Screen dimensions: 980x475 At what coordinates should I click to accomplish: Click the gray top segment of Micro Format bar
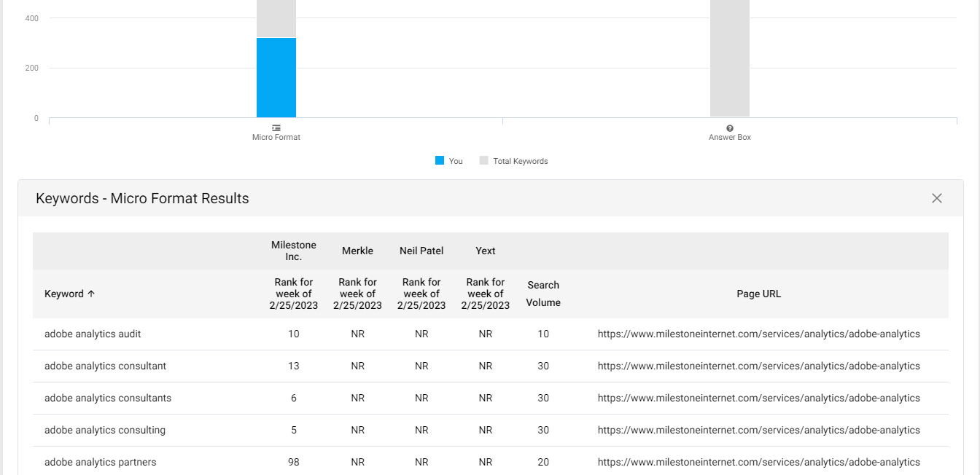[x=276, y=19]
